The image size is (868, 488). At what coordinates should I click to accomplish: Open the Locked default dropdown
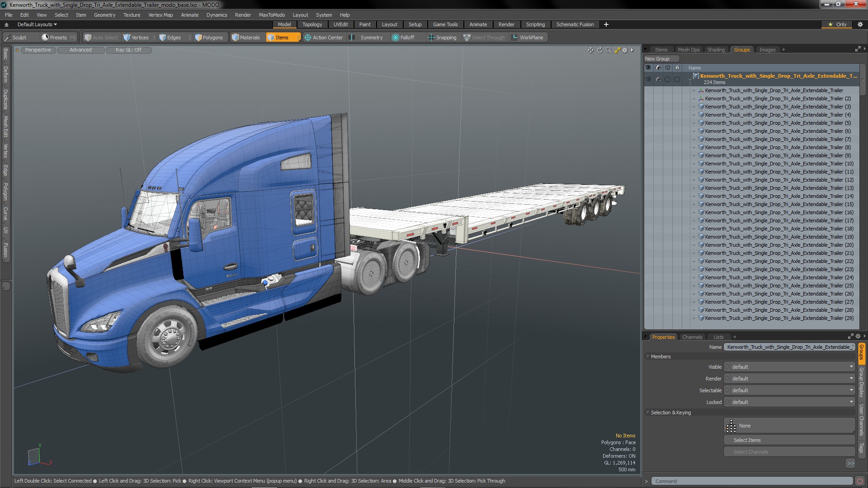pos(789,402)
